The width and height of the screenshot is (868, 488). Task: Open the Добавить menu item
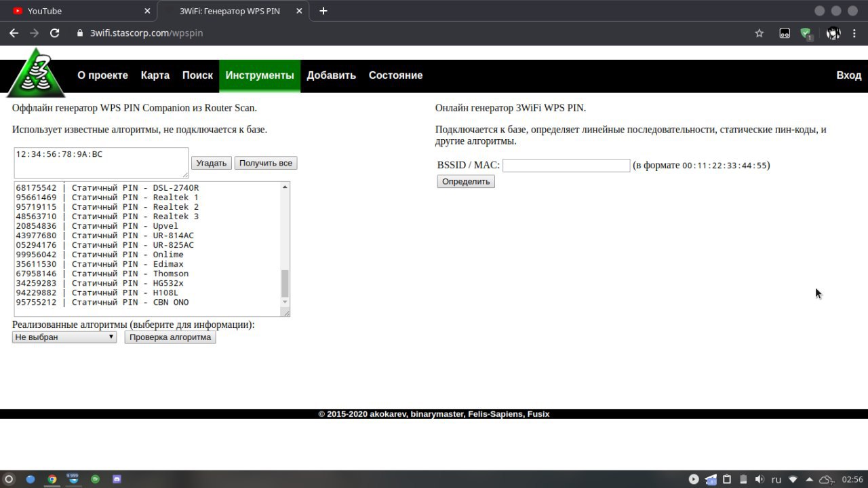coord(331,75)
